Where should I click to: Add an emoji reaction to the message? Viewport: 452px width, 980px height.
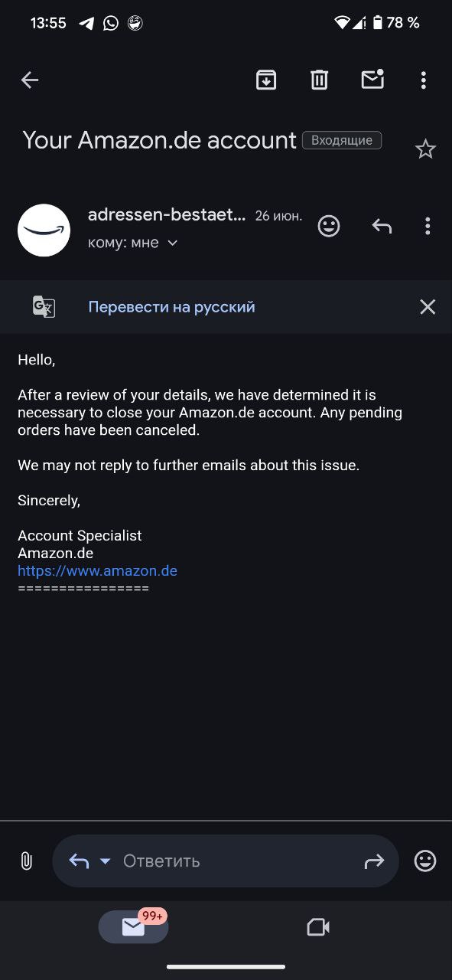[x=329, y=226]
